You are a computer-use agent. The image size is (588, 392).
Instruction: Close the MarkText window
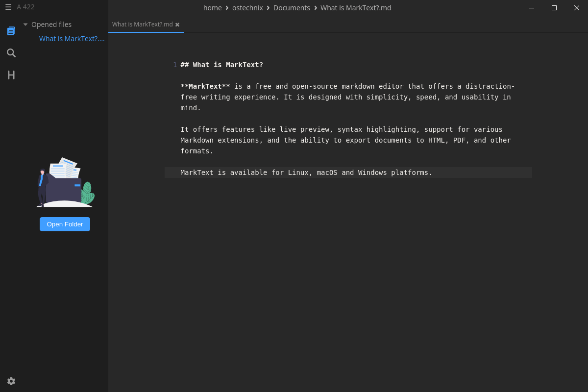tap(577, 8)
